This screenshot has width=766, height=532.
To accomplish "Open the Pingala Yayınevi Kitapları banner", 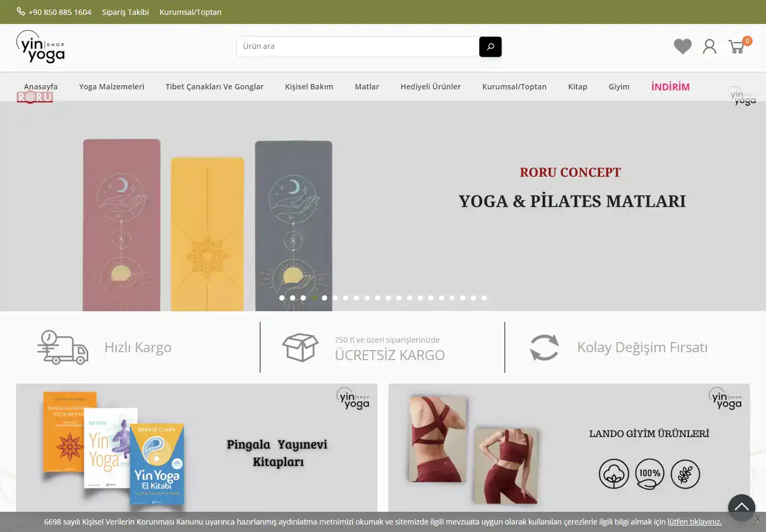I will [x=197, y=448].
